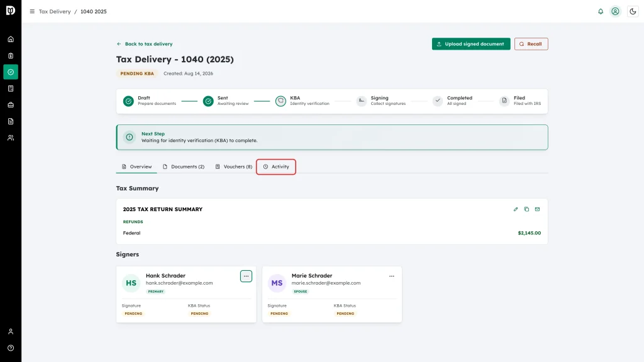Switch to the Overview tab
Screen dimensions: 644x362
136,167
